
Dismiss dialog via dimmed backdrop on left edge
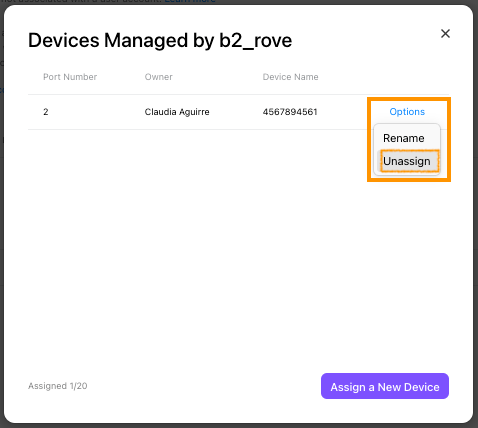2,213
